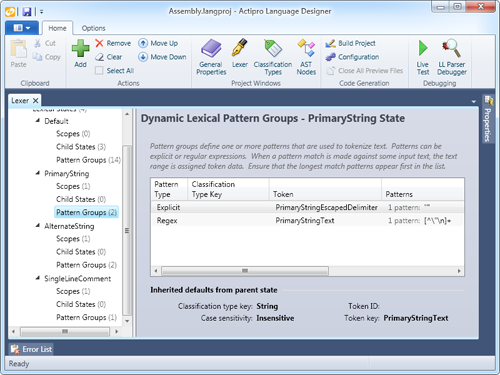Collapse the SingleLineComment tree node

pos(38,278)
